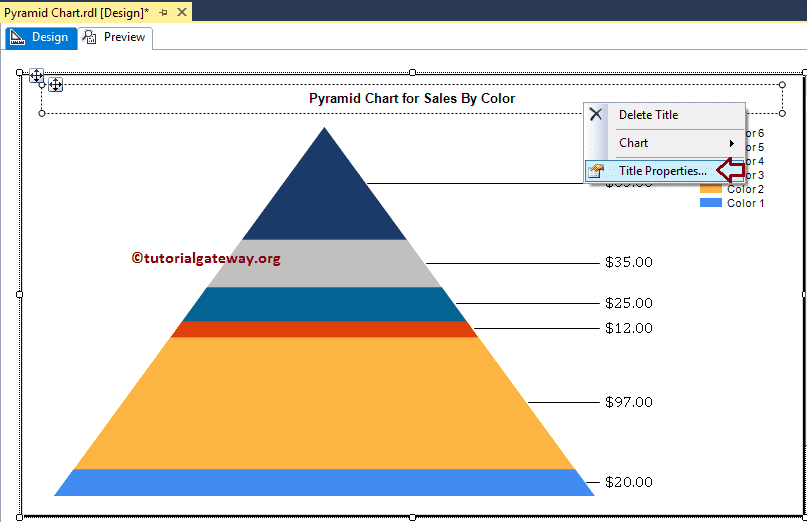Click the Preview tab magnifier icon
This screenshot has width=807, height=522.
[x=90, y=37]
